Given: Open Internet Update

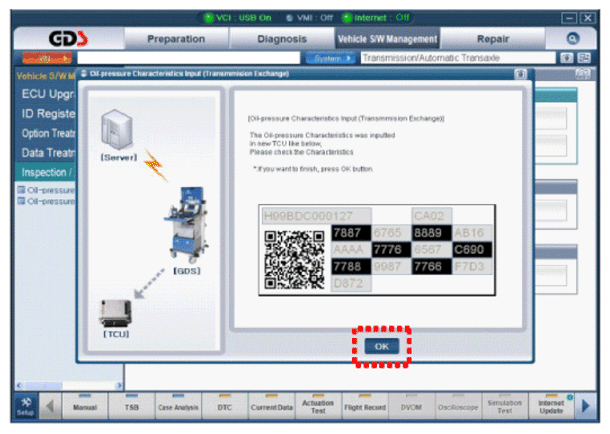Looking at the screenshot, I should pos(551,406).
